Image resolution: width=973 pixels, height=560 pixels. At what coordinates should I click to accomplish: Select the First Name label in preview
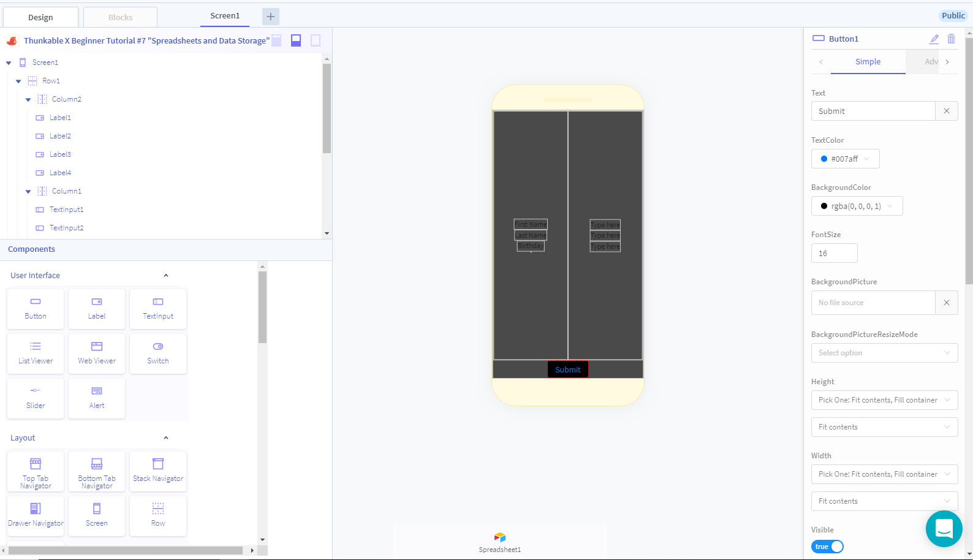531,224
